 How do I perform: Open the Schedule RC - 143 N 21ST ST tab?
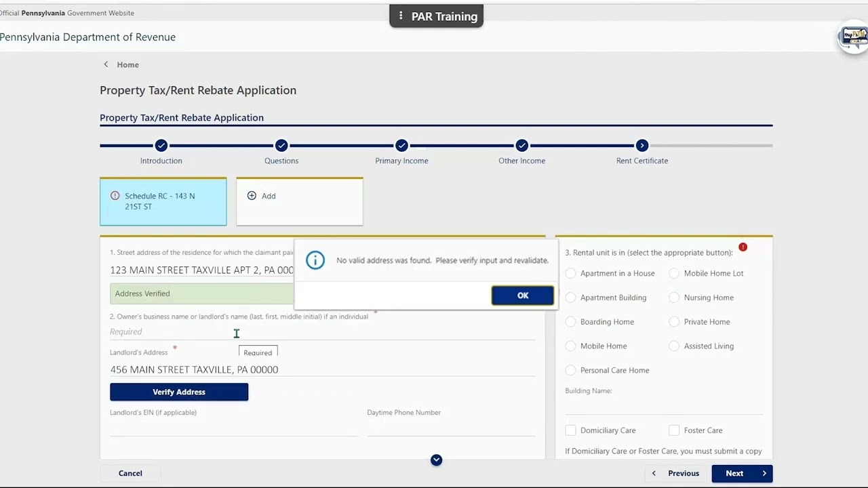pyautogui.click(x=163, y=201)
